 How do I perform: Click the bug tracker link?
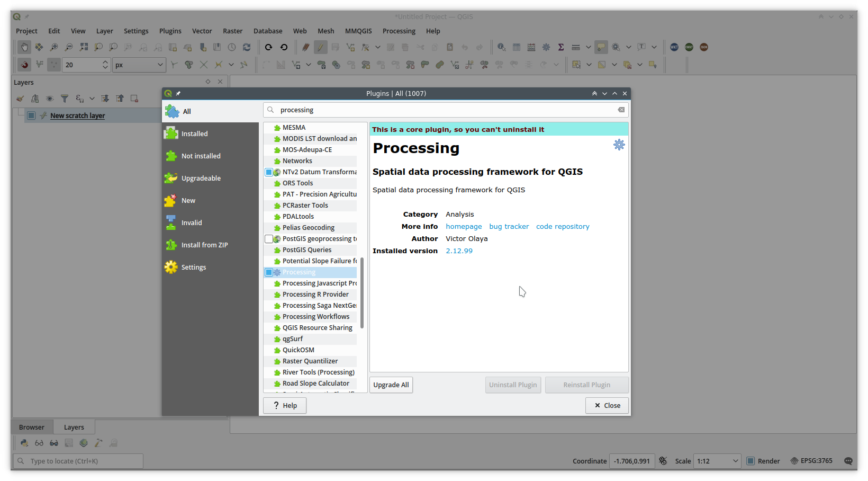click(509, 226)
